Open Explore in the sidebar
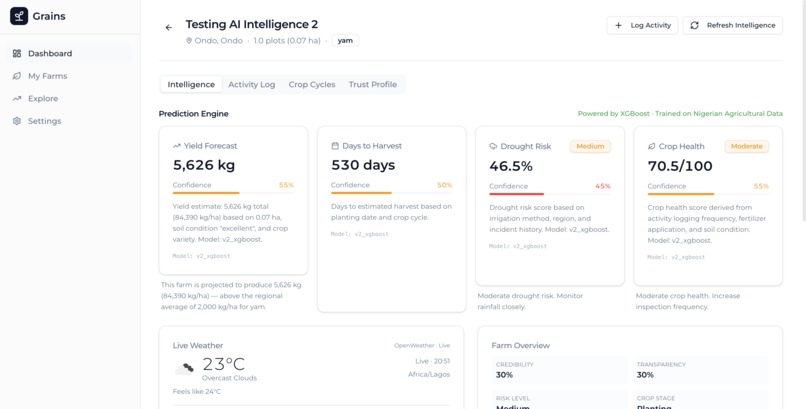Viewport: 806px width, 409px height. click(x=68, y=99)
